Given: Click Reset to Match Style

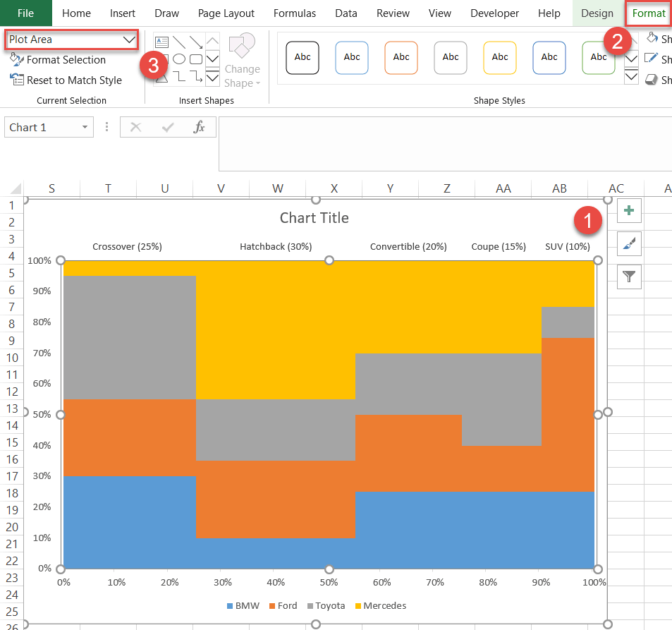Looking at the screenshot, I should coord(66,80).
